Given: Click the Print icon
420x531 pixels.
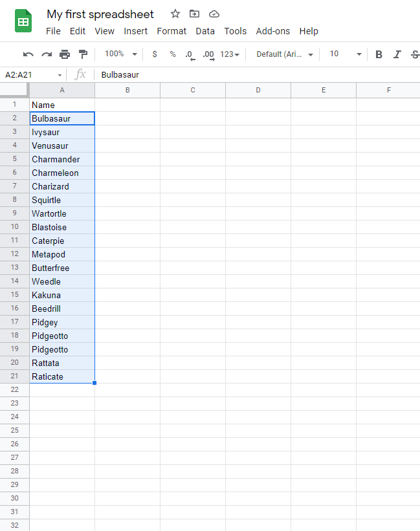Looking at the screenshot, I should tap(65, 54).
